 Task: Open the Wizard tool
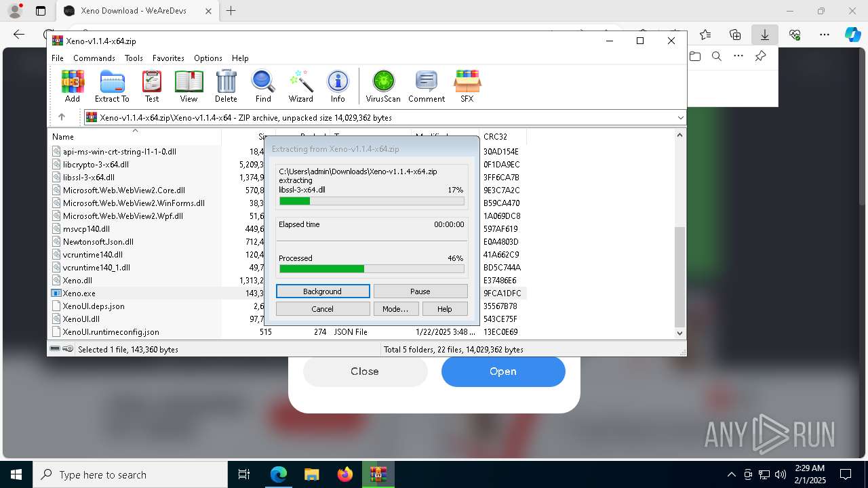[301, 86]
